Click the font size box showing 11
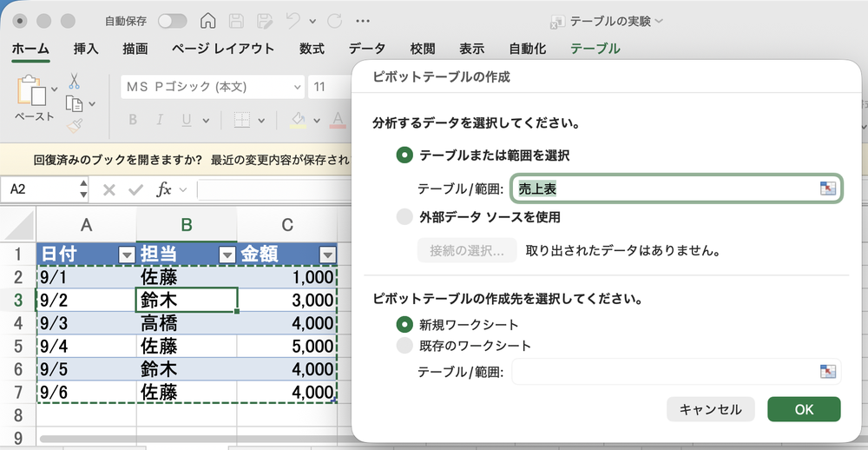Viewport: 868px width, 450px height. 329,87
